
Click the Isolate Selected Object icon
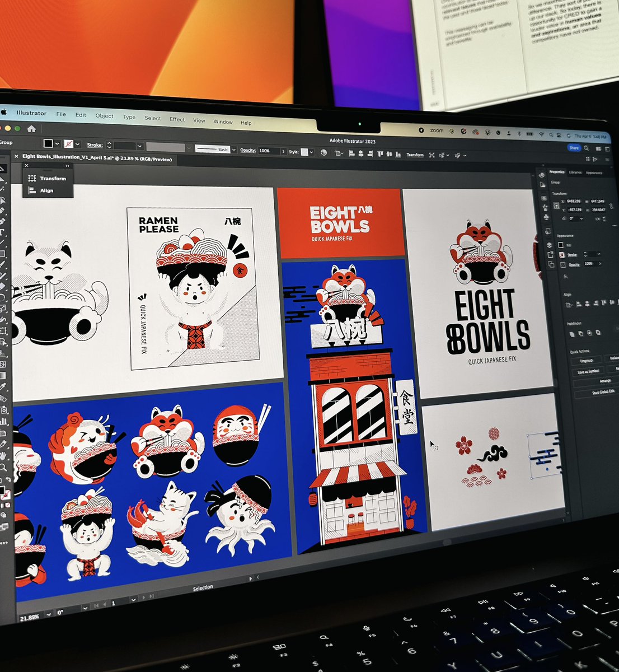[432, 155]
